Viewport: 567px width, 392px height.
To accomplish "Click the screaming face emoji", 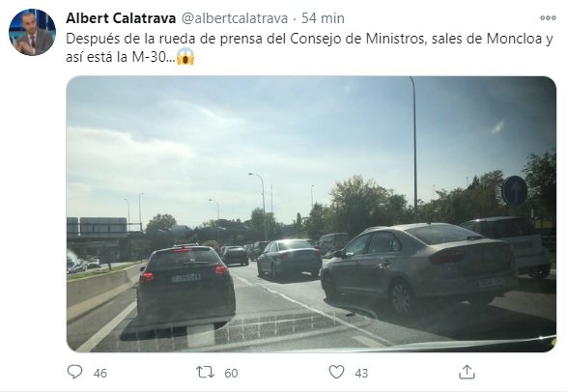I will (185, 56).
